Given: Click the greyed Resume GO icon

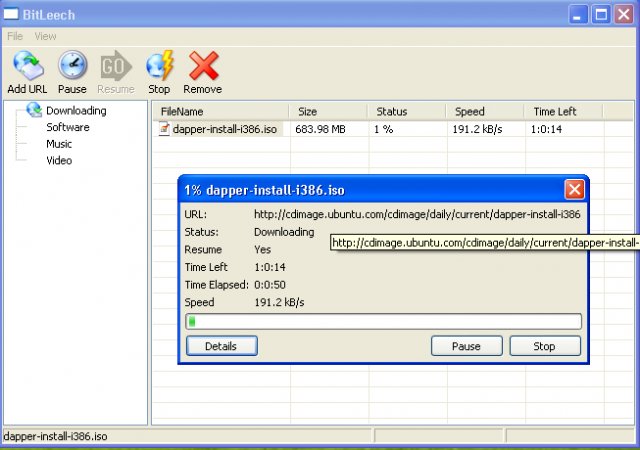Looking at the screenshot, I should (x=116, y=65).
